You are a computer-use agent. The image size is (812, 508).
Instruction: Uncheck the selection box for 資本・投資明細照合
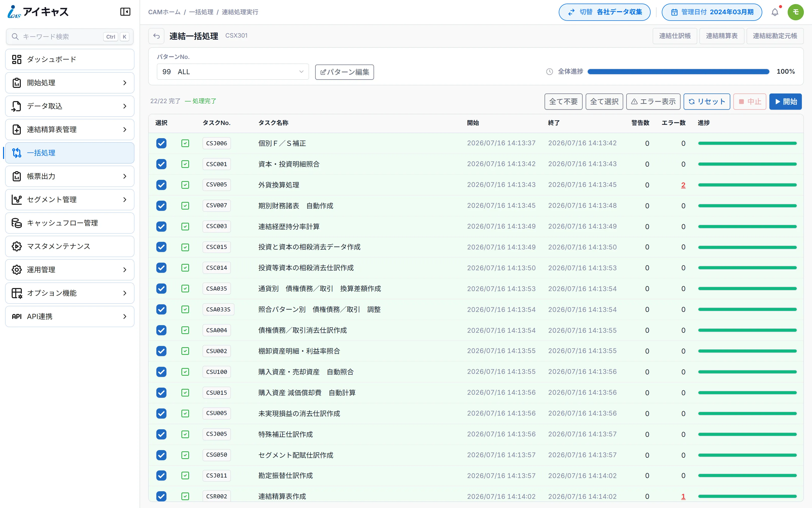[161, 164]
